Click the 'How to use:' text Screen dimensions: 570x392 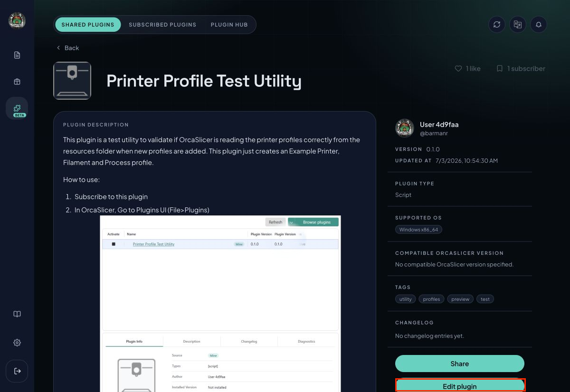point(81,180)
